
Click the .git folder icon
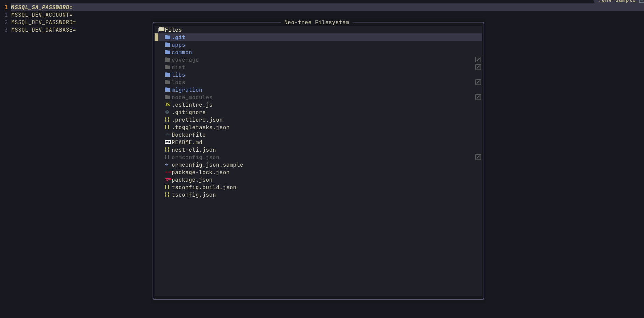[x=167, y=37]
